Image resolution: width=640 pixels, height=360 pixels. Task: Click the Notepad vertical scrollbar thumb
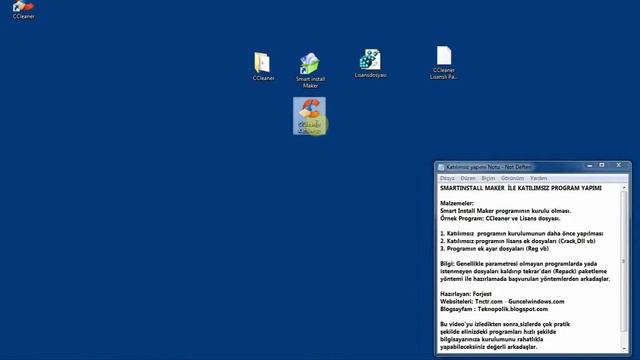coord(624,261)
